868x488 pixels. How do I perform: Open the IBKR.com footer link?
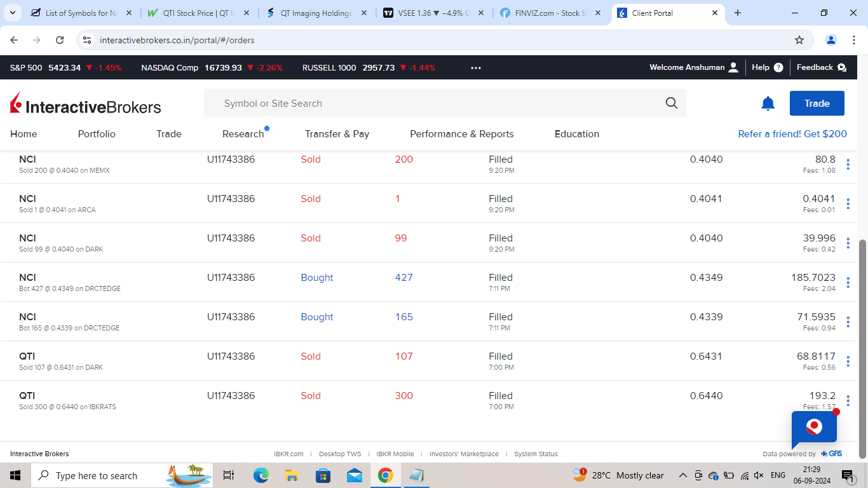(288, 454)
